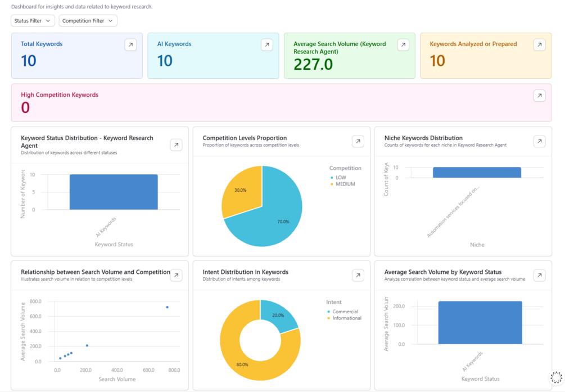Screen dimensions: 565x392
Task: Click the High Competition Keywords value 0
Action: [x=25, y=107]
